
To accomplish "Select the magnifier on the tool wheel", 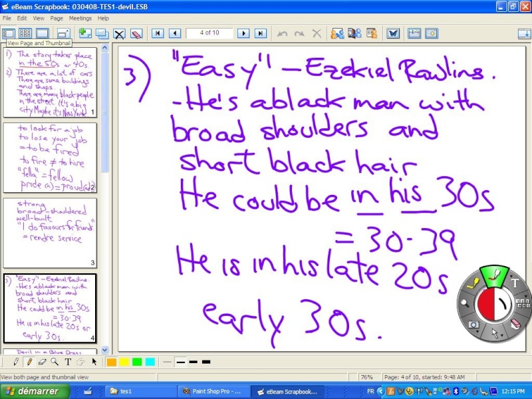I will coord(465,303).
